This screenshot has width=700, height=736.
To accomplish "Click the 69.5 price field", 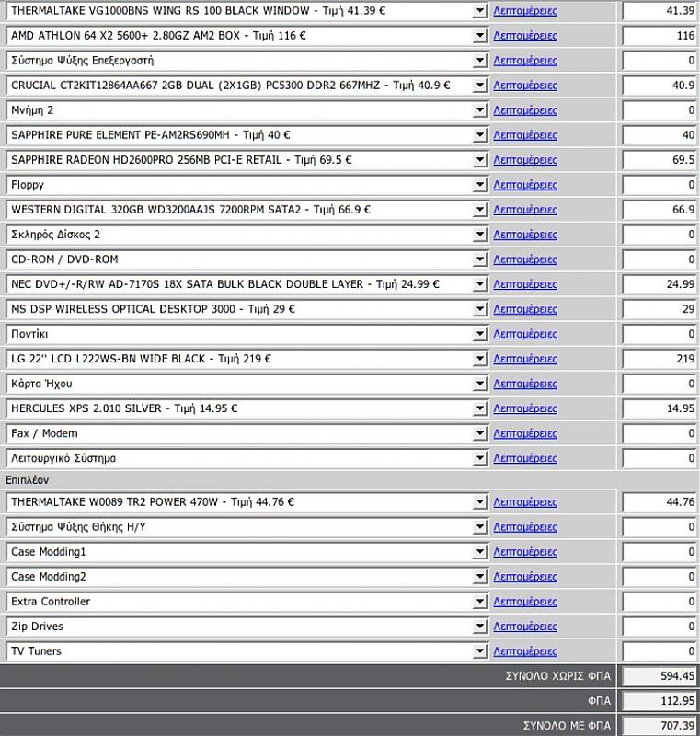I will (660, 160).
